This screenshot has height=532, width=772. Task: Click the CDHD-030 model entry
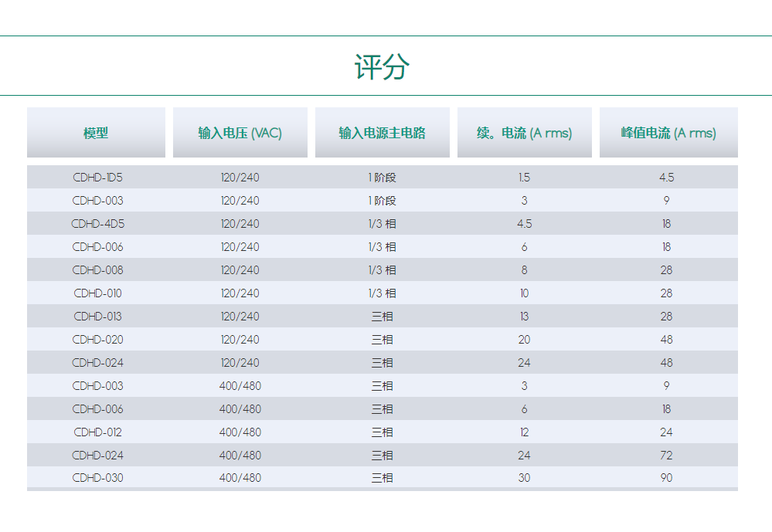pos(97,478)
